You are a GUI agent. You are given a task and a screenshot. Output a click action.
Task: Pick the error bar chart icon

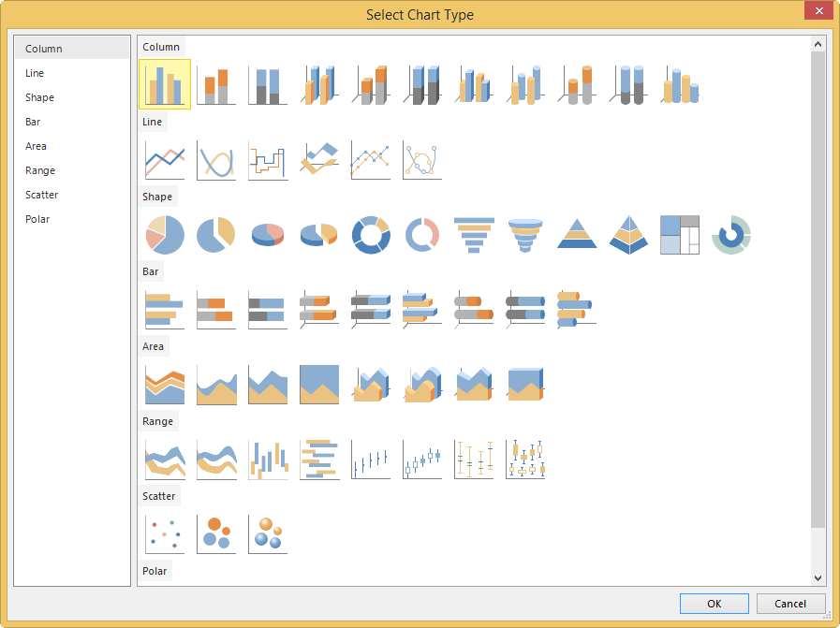(x=474, y=460)
